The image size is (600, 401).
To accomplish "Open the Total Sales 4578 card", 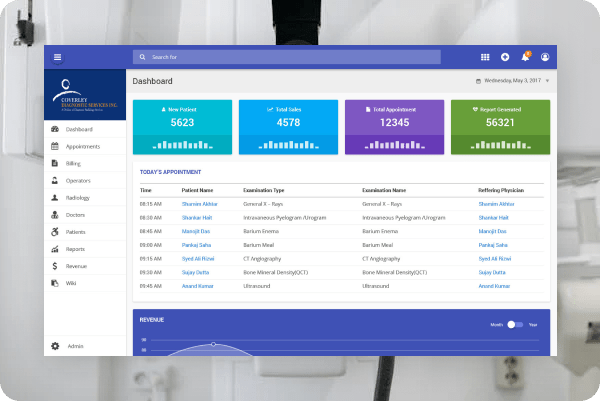I will 288,127.
